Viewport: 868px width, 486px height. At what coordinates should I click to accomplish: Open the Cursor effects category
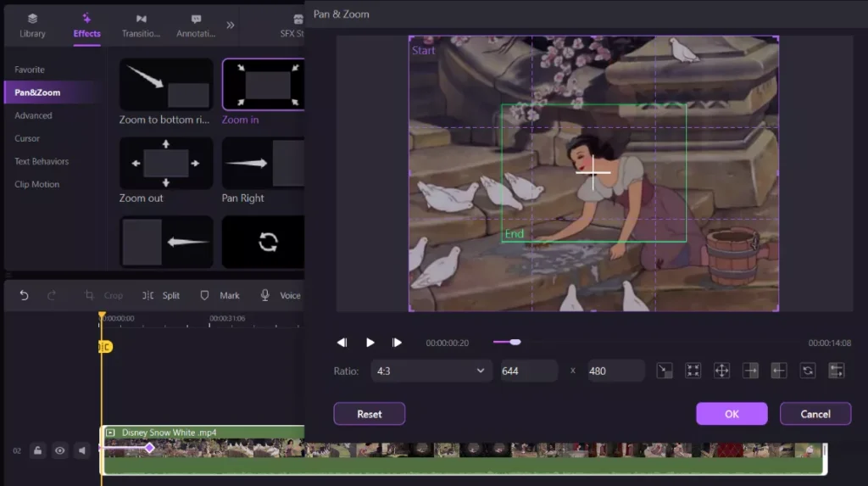[27, 138]
